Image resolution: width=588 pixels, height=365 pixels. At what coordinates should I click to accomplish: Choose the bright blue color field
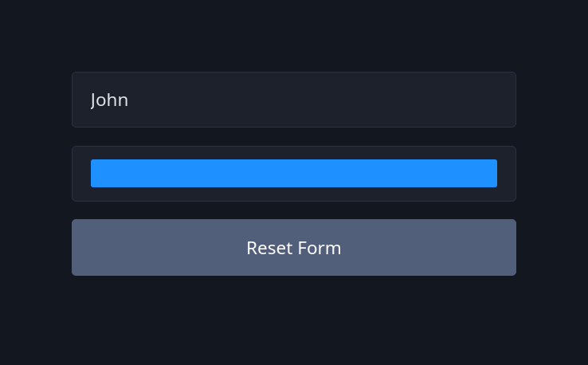point(293,174)
